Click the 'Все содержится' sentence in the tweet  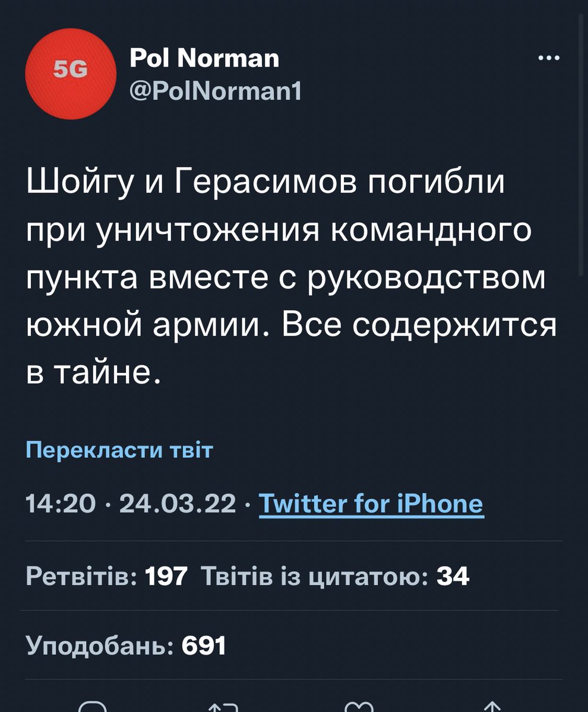pos(419,325)
